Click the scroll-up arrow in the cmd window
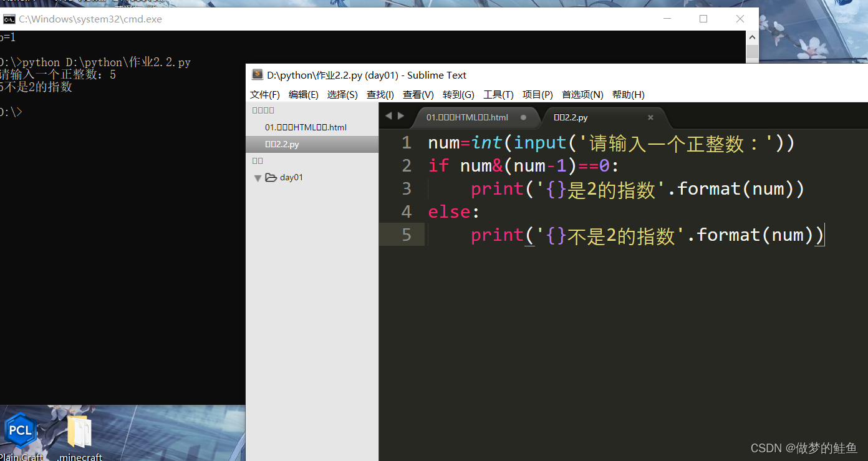868x461 pixels. coord(752,37)
